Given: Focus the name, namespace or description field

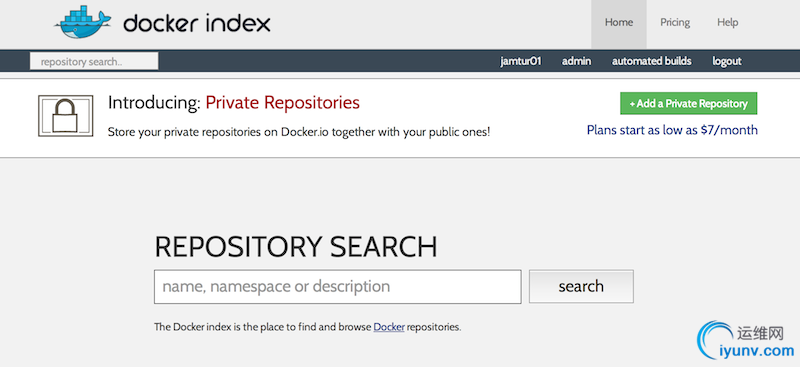Looking at the screenshot, I should point(337,286).
